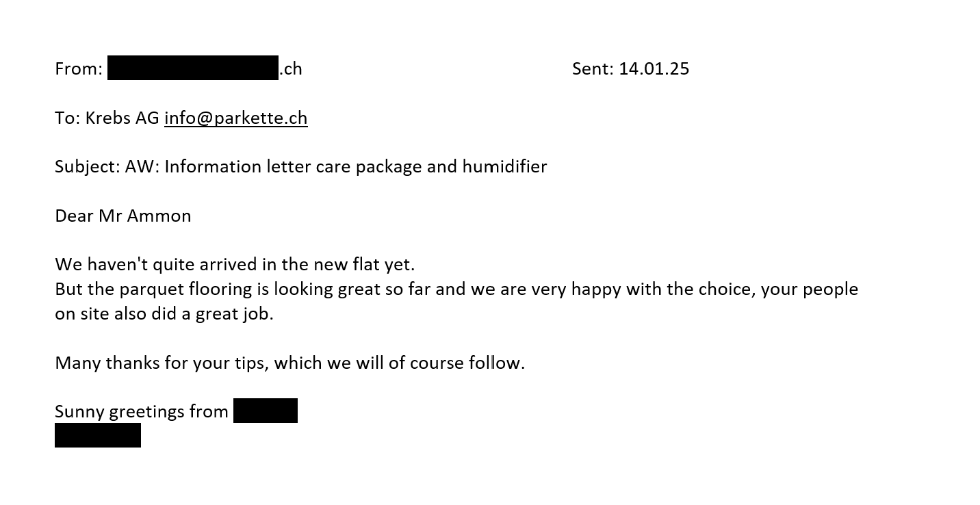Click the Sent: label
Viewport: 980px width, 505px height.
point(593,68)
